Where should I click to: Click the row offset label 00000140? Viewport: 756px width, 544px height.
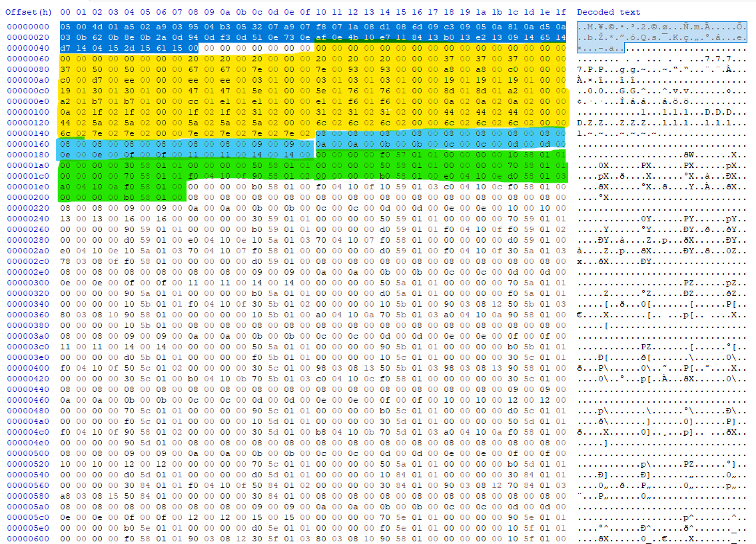28,134
